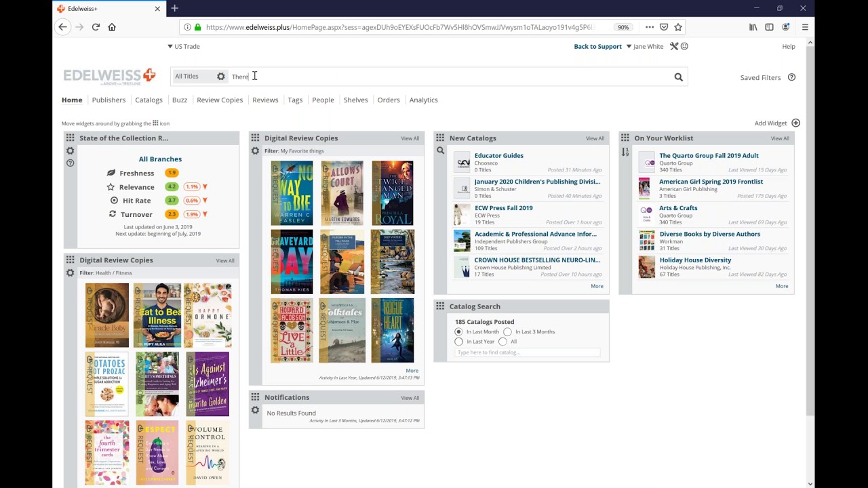
Task: Click the Firefox home button
Action: 112,27
